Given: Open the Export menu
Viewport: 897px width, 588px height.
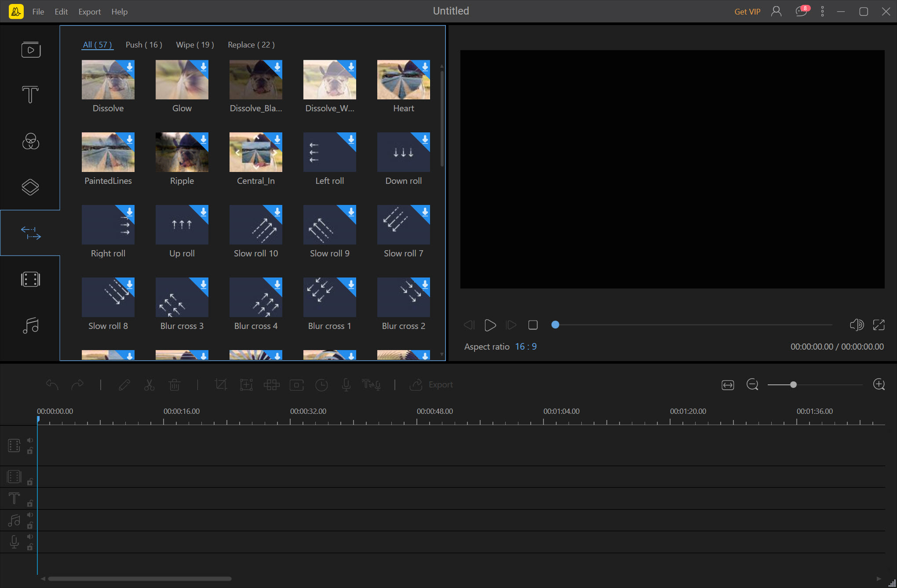Looking at the screenshot, I should pyautogui.click(x=89, y=12).
